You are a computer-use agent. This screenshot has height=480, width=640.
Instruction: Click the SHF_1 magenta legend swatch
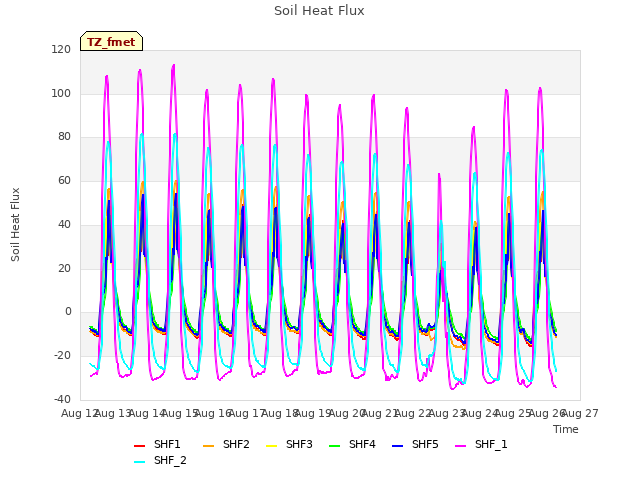(460, 446)
